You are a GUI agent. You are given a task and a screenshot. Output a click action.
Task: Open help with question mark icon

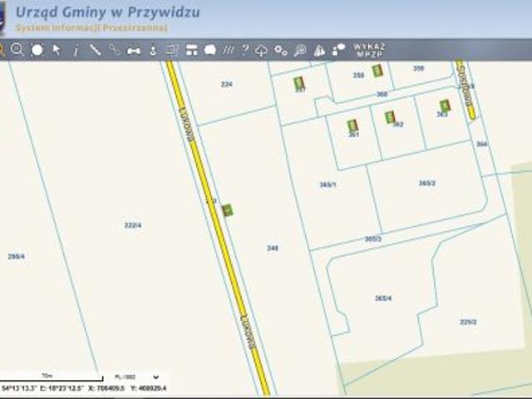tap(245, 50)
